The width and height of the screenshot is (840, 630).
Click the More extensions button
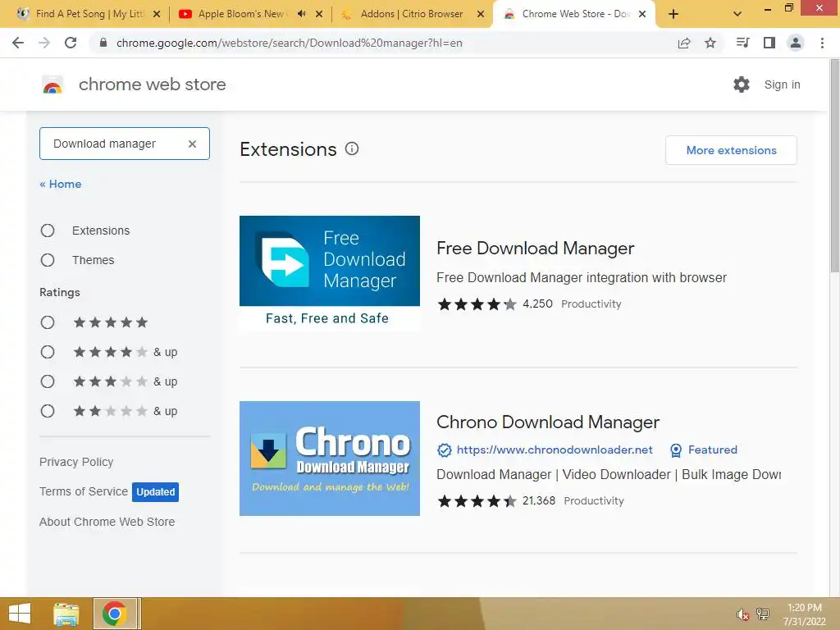click(731, 150)
